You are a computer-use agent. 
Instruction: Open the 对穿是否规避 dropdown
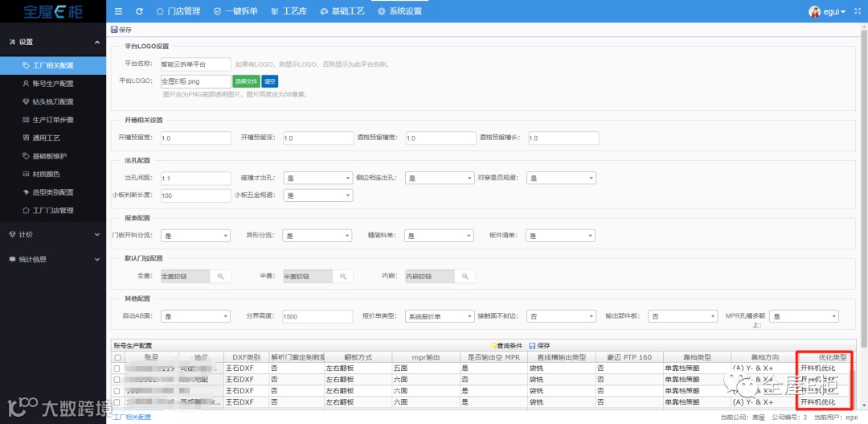tap(561, 178)
